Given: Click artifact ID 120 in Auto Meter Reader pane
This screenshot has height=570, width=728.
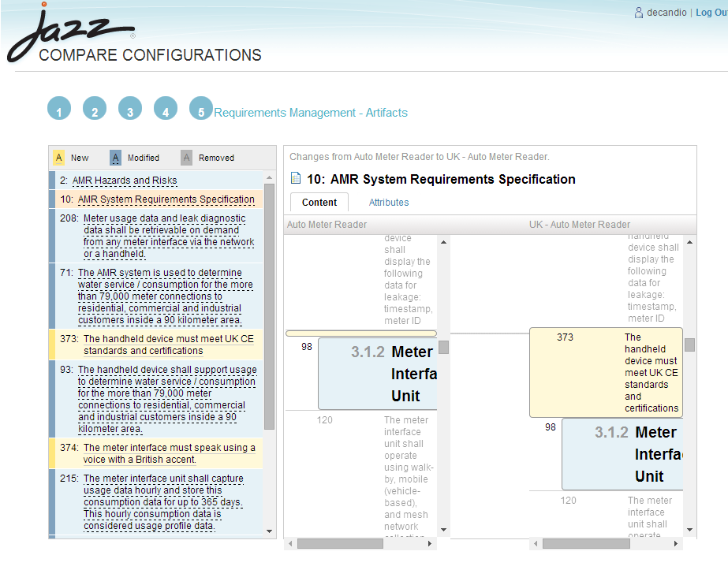Looking at the screenshot, I should 324,420.
